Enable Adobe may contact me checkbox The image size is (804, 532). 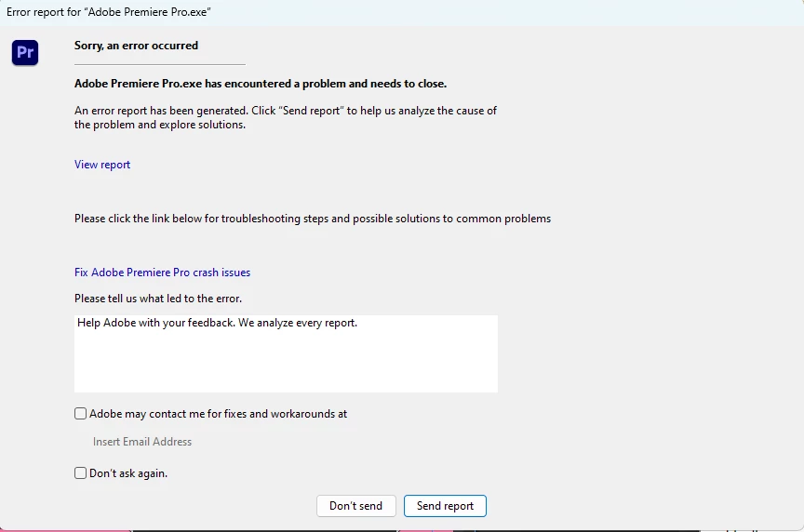(x=81, y=414)
